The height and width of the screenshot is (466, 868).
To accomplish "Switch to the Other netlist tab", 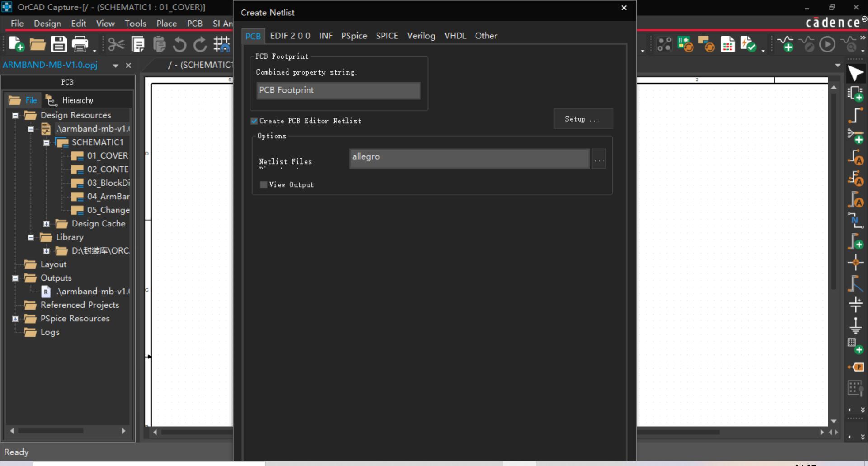I will tap(486, 36).
